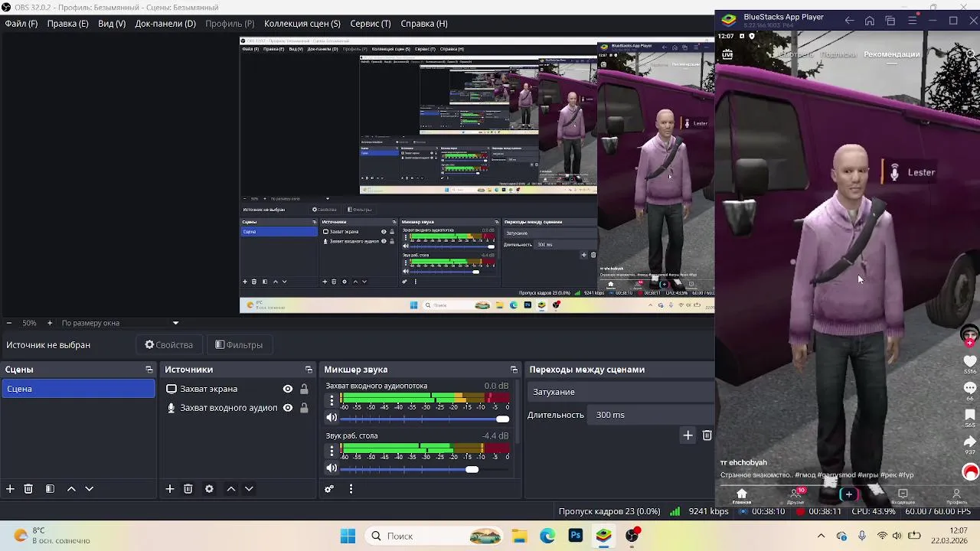The height and width of the screenshot is (551, 980).
Task: Toggle lock for Захват экрана source
Action: pyautogui.click(x=304, y=389)
